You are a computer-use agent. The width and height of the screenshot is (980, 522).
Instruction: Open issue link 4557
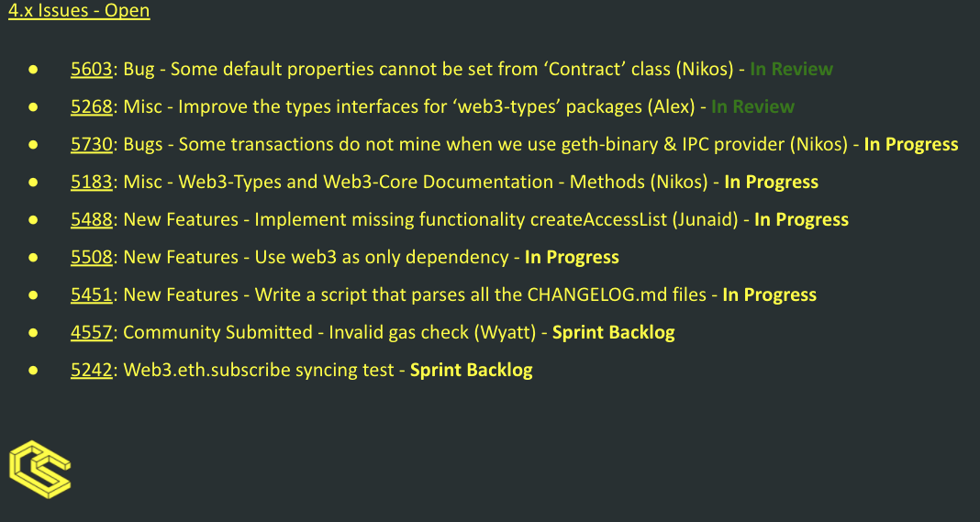[91, 332]
